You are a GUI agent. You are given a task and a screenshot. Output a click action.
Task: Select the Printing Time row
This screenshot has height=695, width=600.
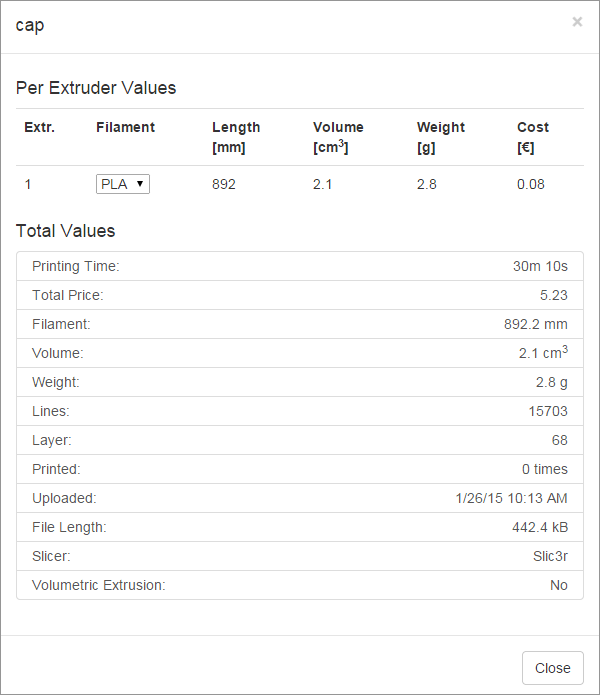tap(300, 266)
